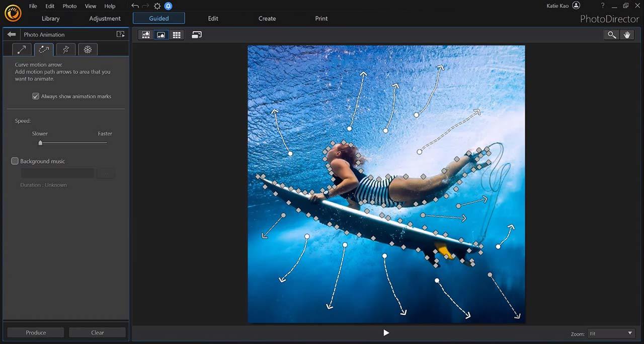Open the Create tab

[x=267, y=19]
